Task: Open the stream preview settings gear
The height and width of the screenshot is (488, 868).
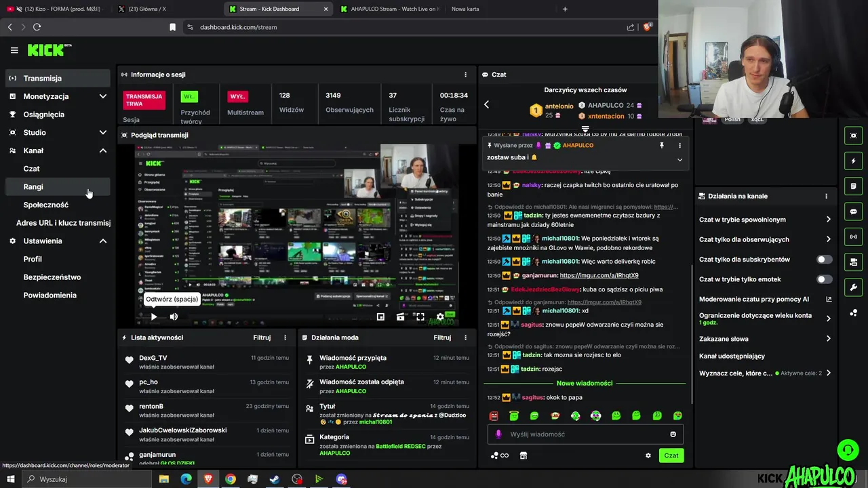Action: 440,317
